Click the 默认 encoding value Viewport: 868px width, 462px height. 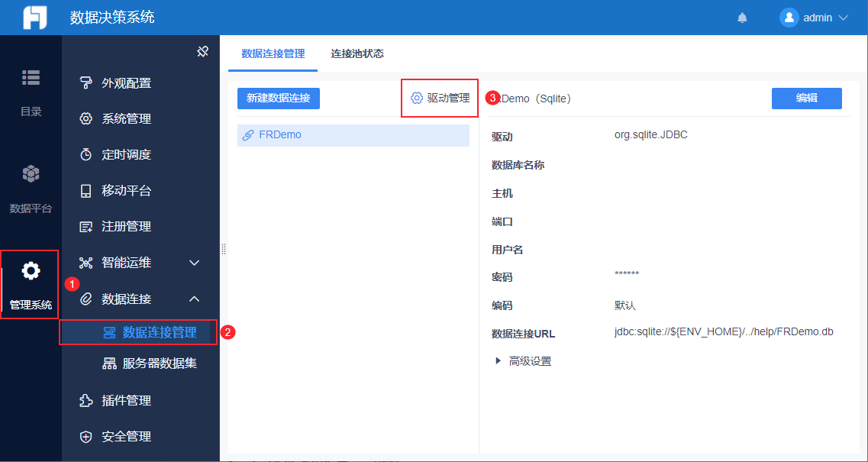[625, 305]
